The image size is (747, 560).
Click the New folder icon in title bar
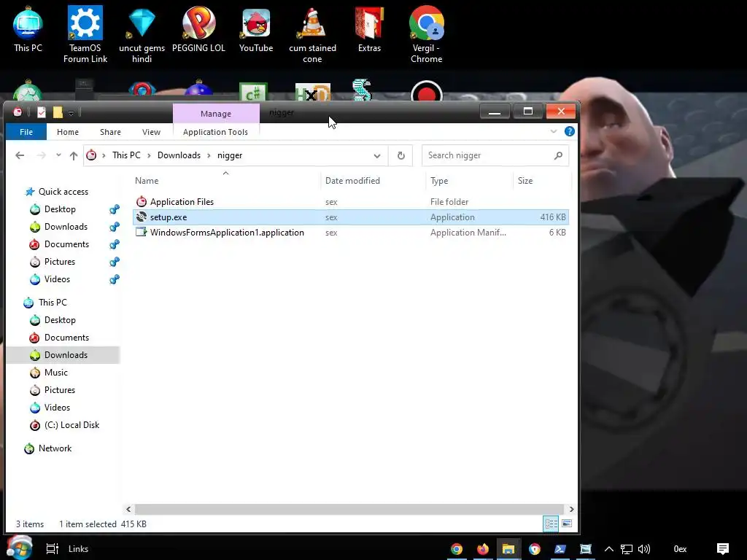58,112
